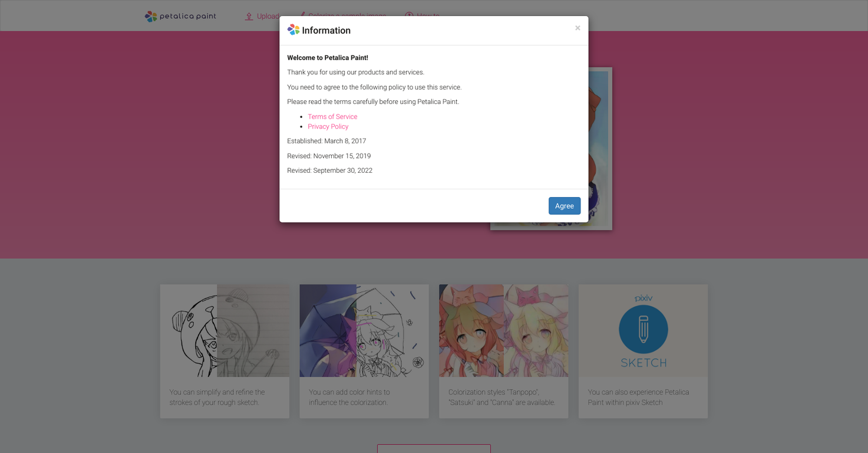This screenshot has width=868, height=453.
Task: Click the pixiv Sketch pencil circle icon
Action: pyautogui.click(x=643, y=330)
